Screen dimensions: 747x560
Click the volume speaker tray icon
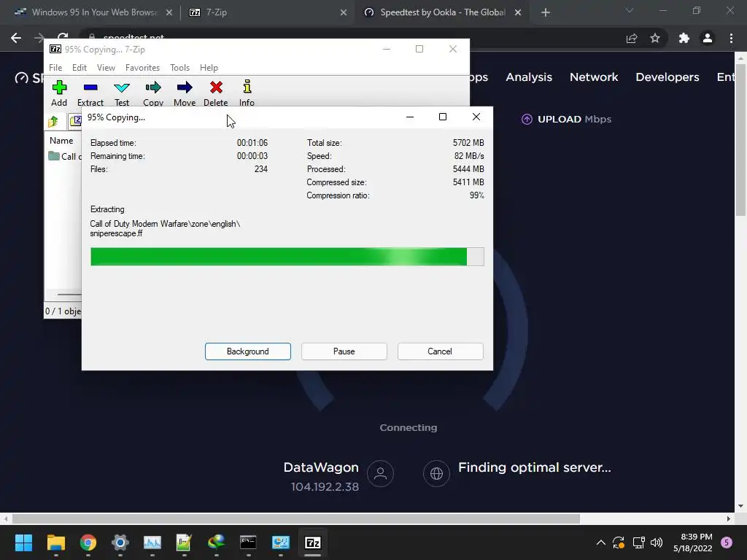657,542
